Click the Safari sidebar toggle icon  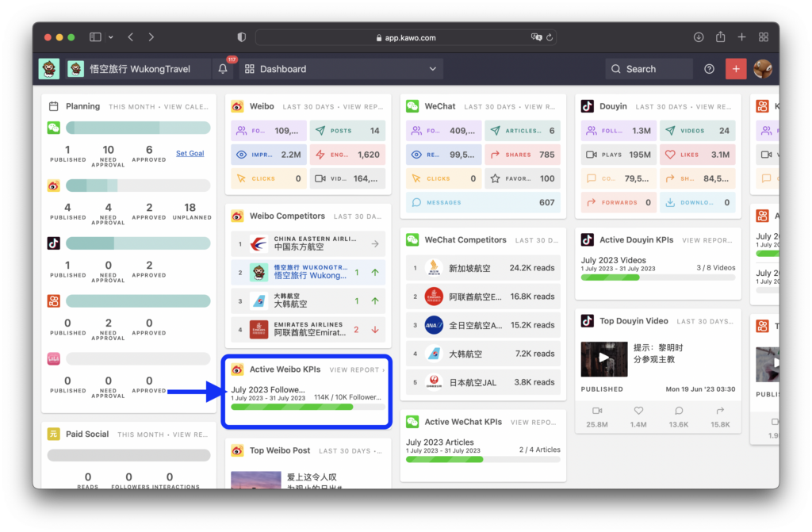click(x=95, y=37)
